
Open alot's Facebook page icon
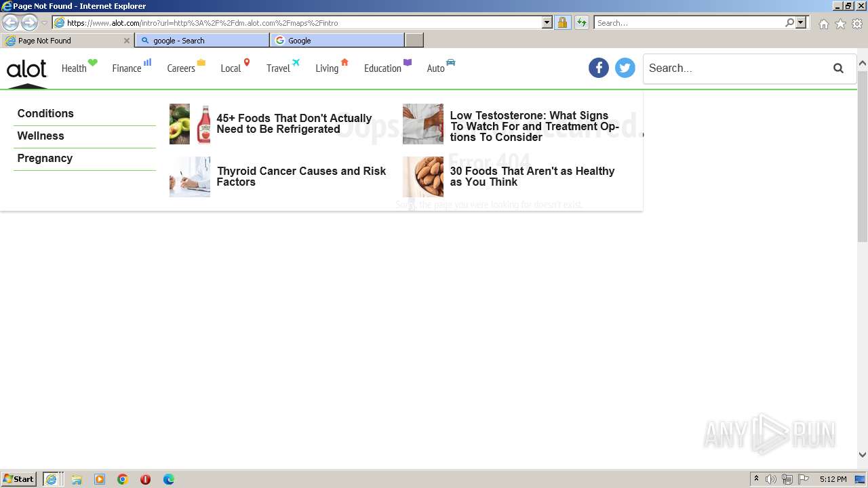[599, 68]
